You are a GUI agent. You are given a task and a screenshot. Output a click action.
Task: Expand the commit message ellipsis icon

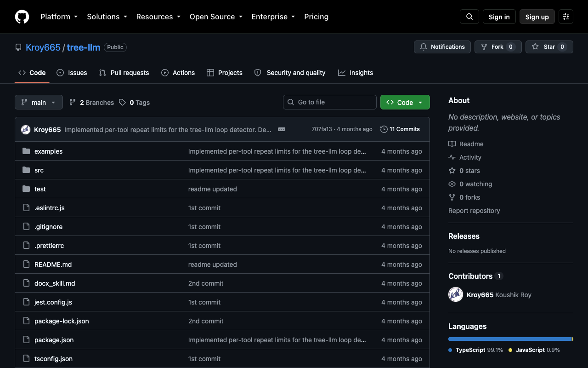click(x=282, y=130)
